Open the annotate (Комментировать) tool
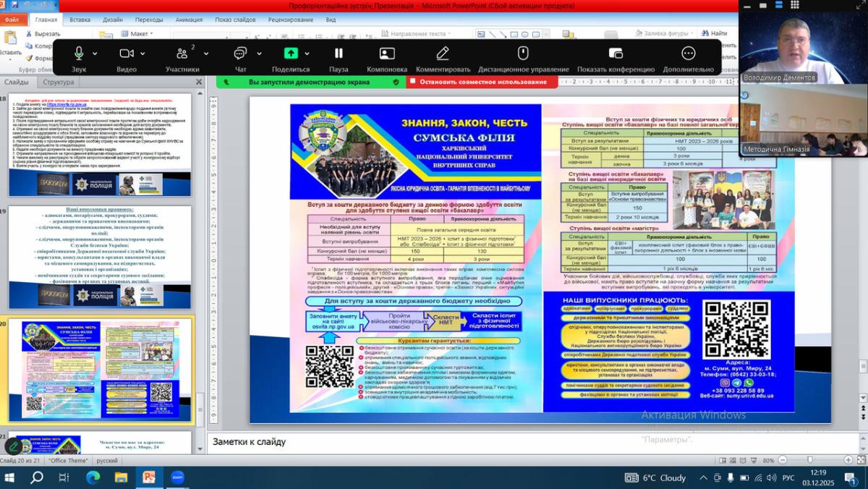This screenshot has width=868, height=489. [x=443, y=54]
